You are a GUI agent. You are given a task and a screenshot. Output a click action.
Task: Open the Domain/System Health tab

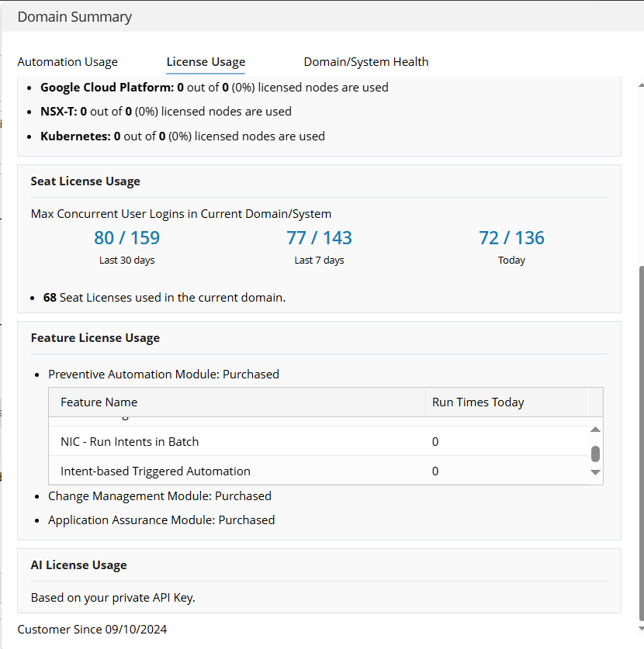pyautogui.click(x=365, y=62)
